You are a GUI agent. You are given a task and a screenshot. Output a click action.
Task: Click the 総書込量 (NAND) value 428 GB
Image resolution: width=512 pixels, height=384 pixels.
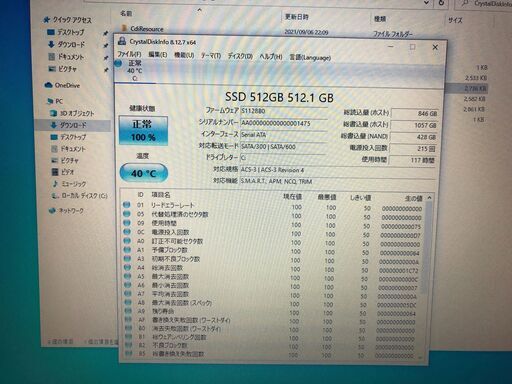click(x=413, y=137)
